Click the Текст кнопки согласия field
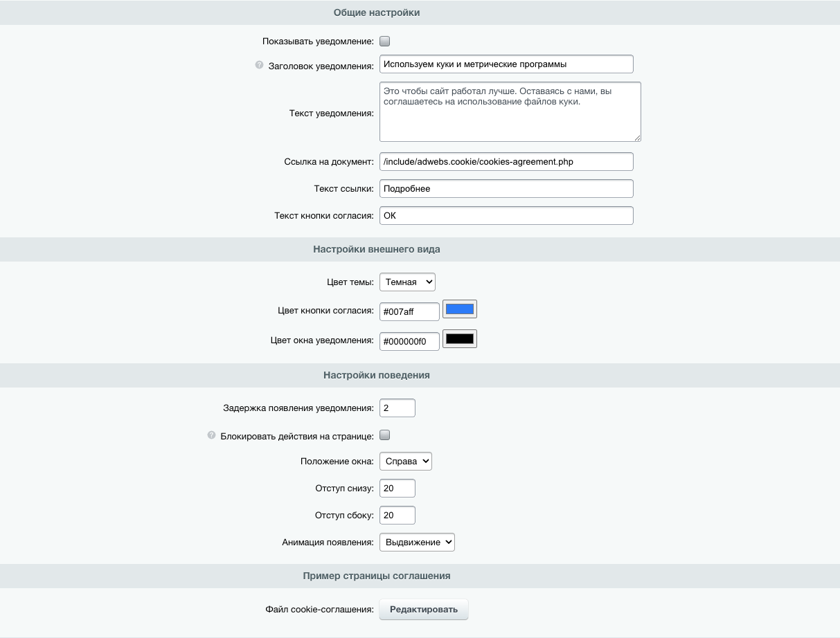This screenshot has height=638, width=840. (506, 216)
